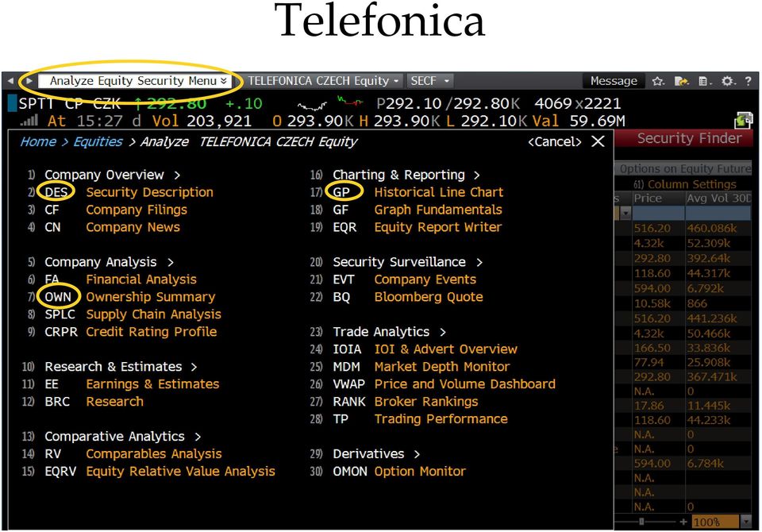This screenshot has width=762, height=532.
Task: Open CN Company News
Action: click(x=112, y=227)
